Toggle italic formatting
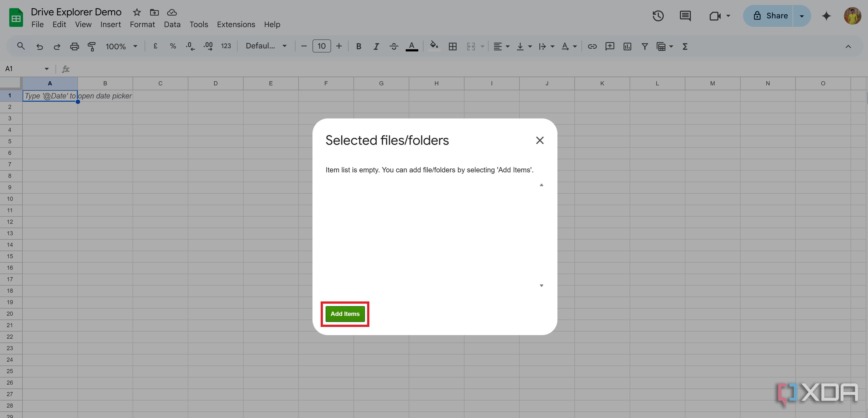Viewport: 868px width, 418px height. click(x=376, y=46)
